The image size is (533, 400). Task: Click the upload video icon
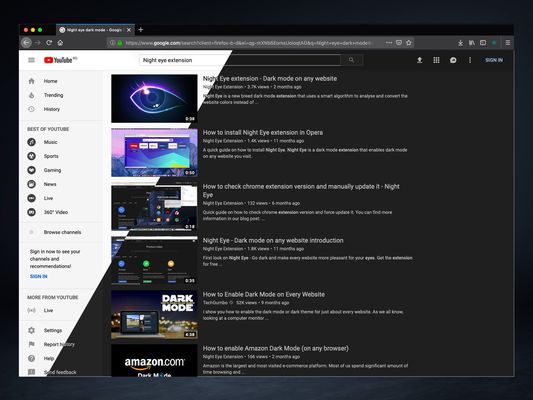(419, 60)
